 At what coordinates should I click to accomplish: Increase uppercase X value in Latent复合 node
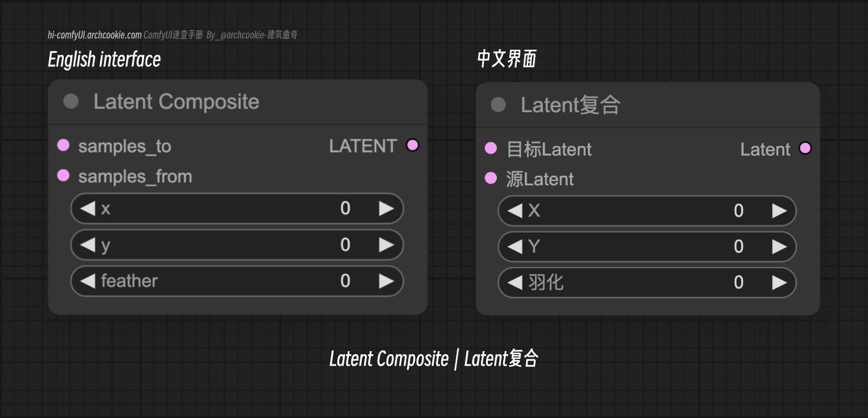point(779,211)
